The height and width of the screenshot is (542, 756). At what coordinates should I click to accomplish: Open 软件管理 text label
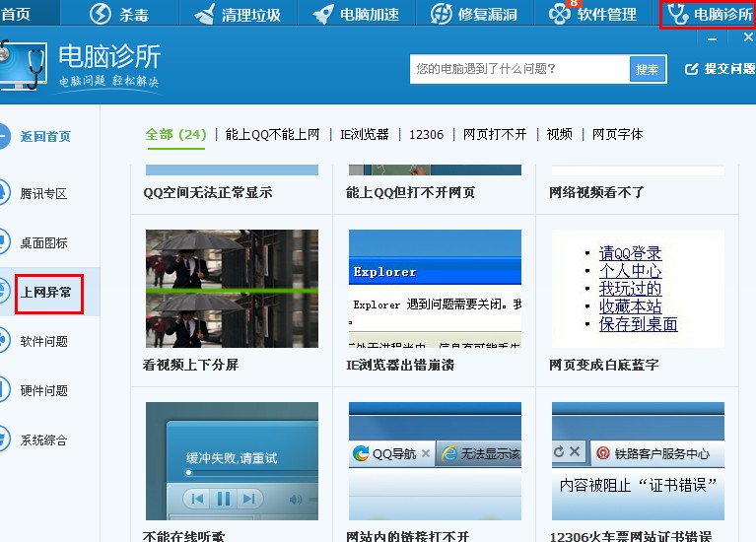coord(606,15)
